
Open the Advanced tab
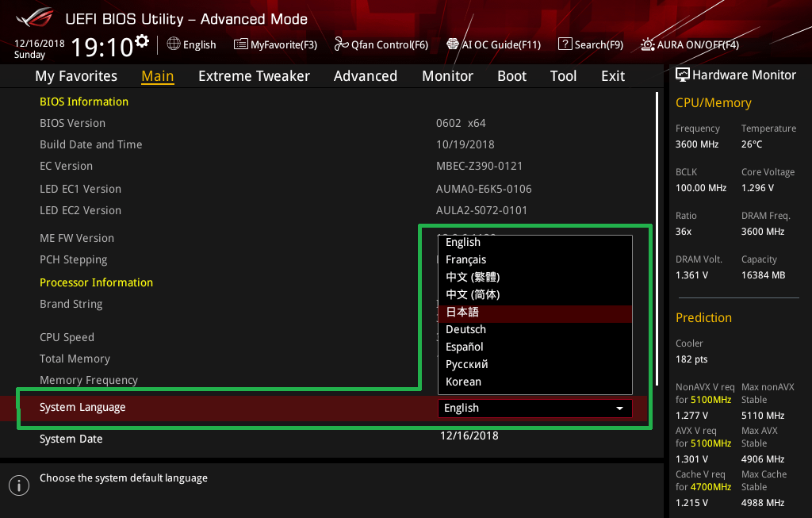point(365,76)
